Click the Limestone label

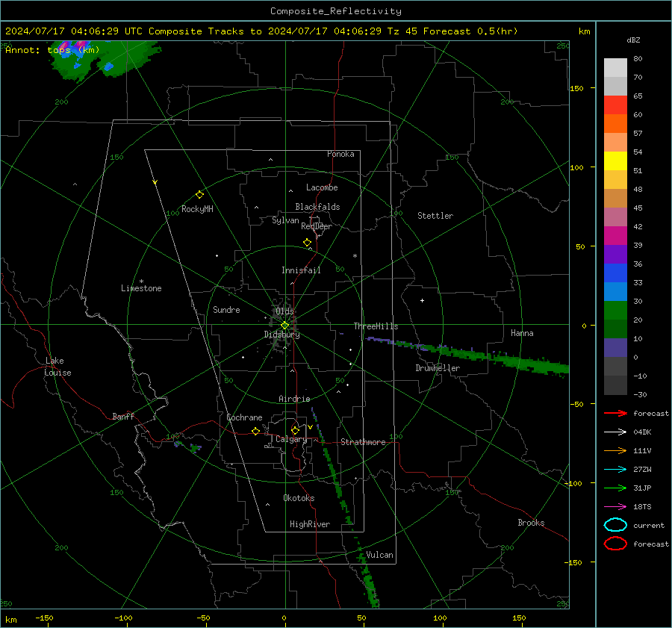pos(141,288)
